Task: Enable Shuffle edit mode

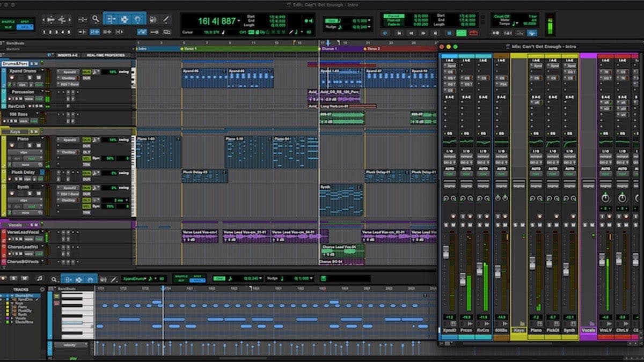Action: click(8, 22)
